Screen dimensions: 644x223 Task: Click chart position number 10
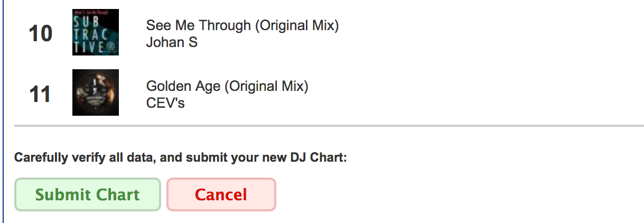tap(40, 34)
